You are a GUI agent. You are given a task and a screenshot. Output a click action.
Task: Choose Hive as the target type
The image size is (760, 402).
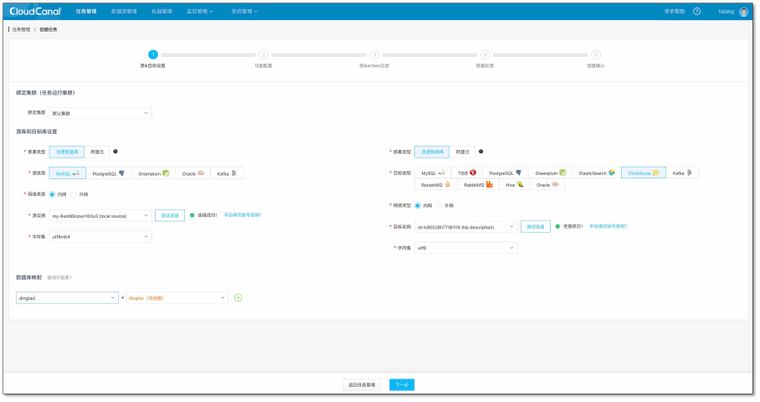[x=515, y=185]
